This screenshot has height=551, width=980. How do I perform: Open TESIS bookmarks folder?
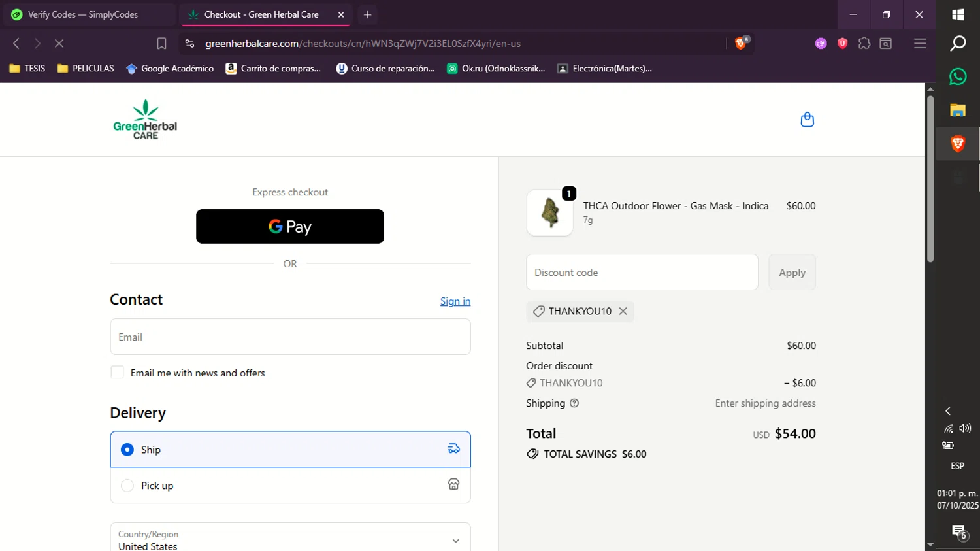(27, 68)
